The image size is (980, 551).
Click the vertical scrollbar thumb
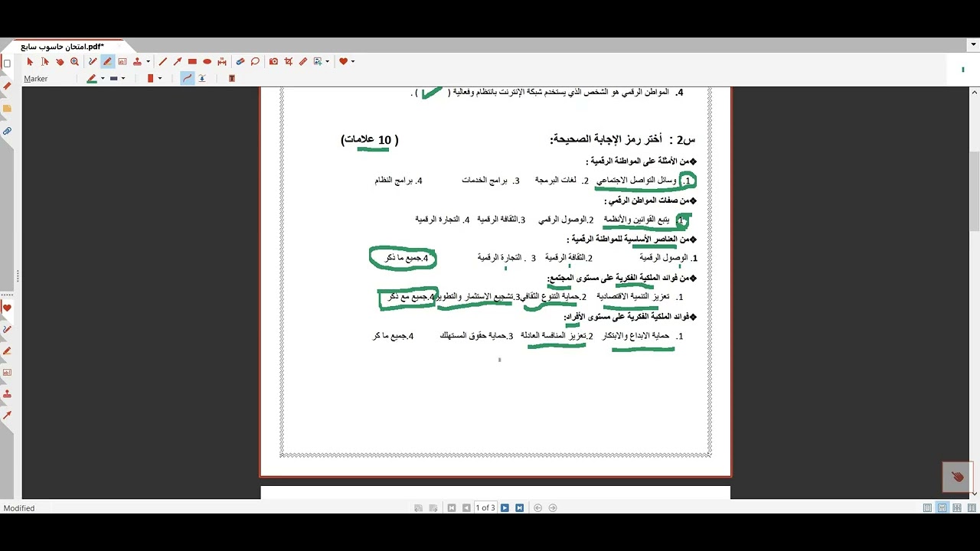coord(975,191)
